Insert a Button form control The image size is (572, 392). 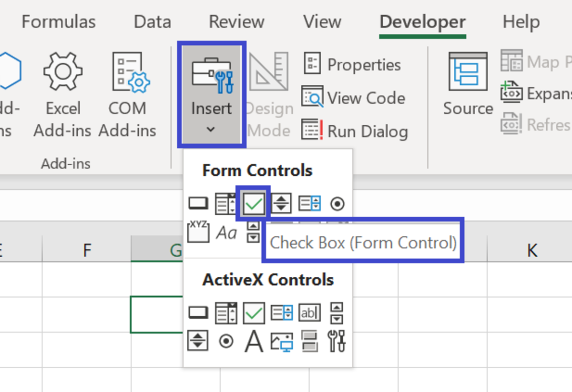[x=198, y=203]
